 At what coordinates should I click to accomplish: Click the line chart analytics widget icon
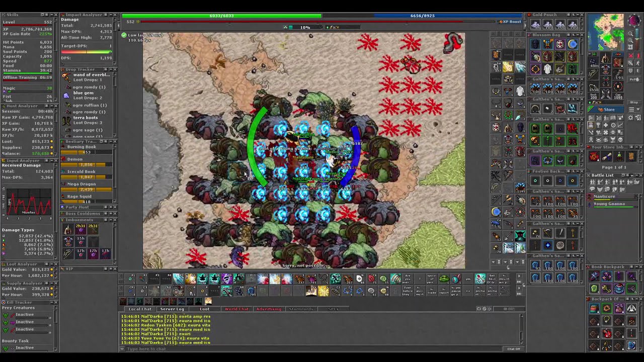point(620,125)
